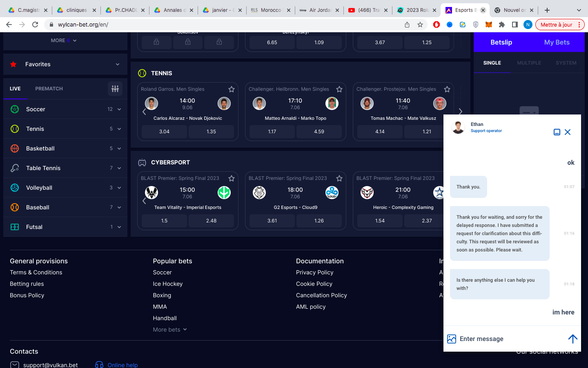Switch to the PREMATCH tab

point(49,89)
